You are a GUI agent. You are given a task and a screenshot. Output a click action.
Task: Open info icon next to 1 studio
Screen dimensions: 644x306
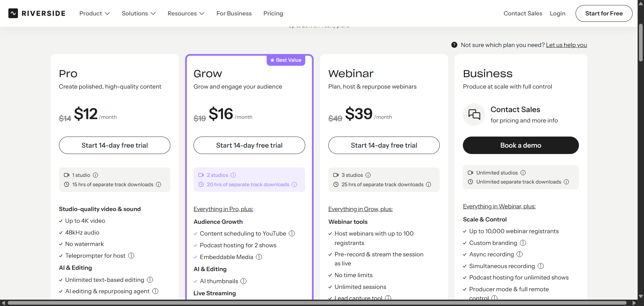click(96, 175)
